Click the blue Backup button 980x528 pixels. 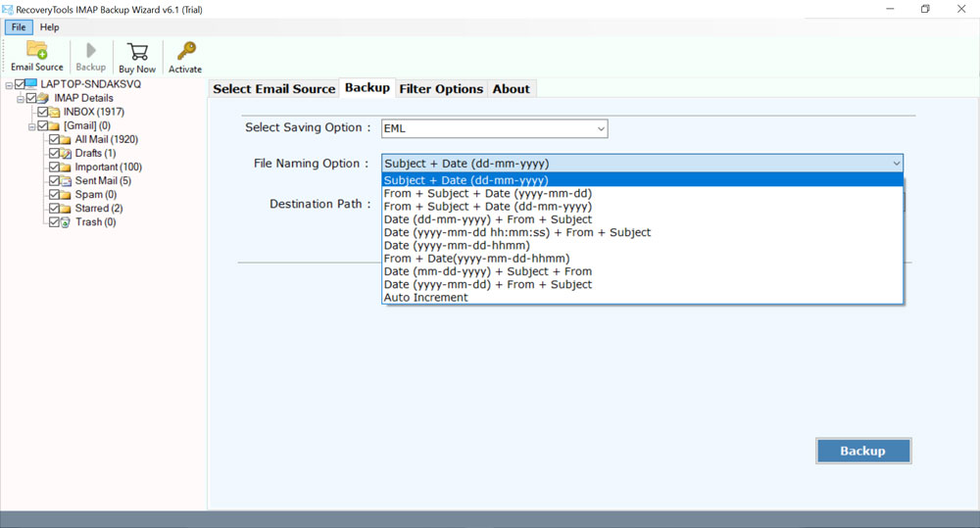pyautogui.click(x=863, y=451)
